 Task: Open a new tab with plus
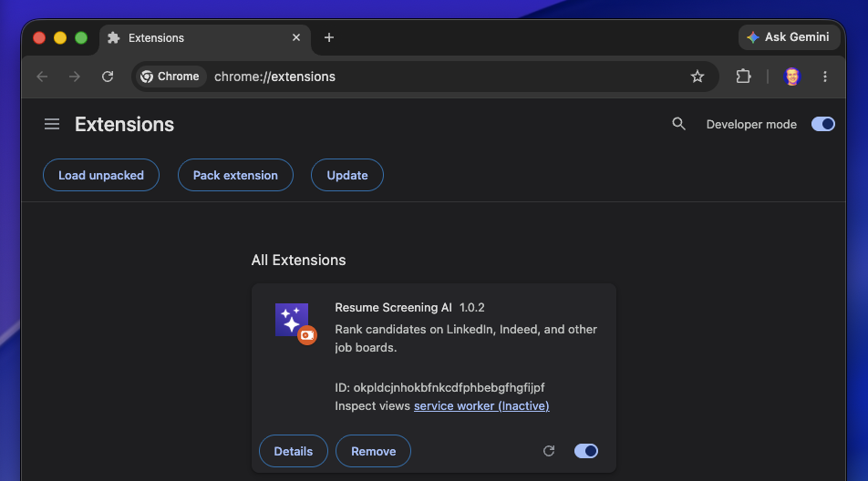(x=329, y=37)
